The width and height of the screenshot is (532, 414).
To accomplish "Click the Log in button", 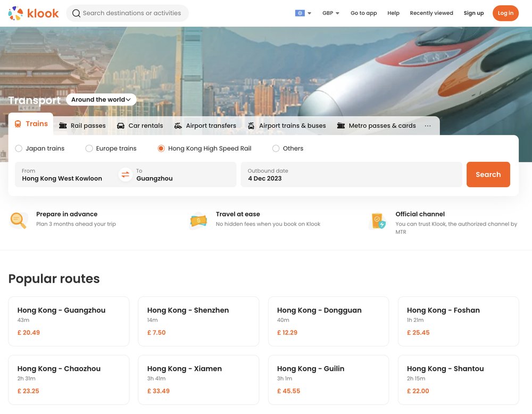I will point(505,13).
